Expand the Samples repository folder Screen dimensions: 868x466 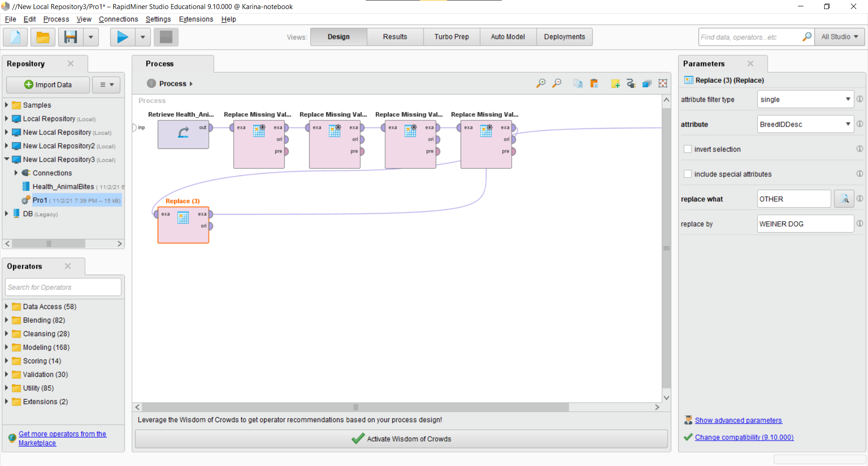(x=6, y=105)
